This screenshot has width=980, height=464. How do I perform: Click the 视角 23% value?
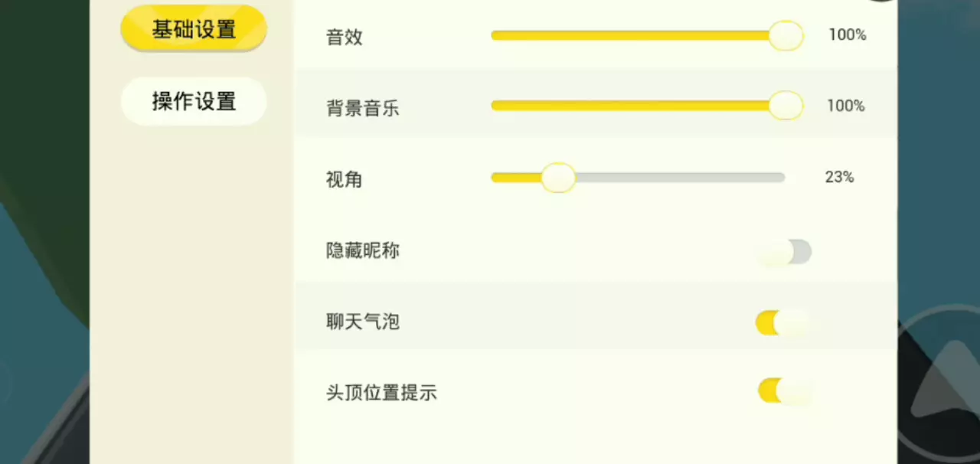tap(839, 178)
